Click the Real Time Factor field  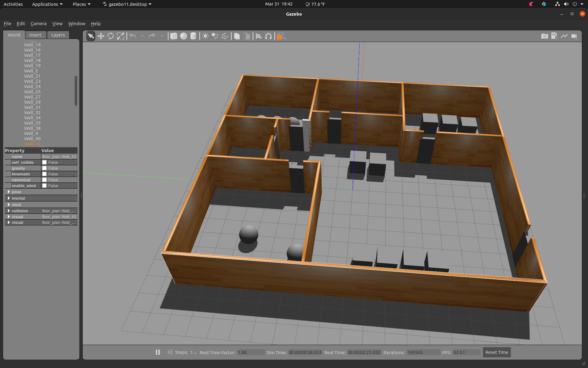tap(251, 352)
